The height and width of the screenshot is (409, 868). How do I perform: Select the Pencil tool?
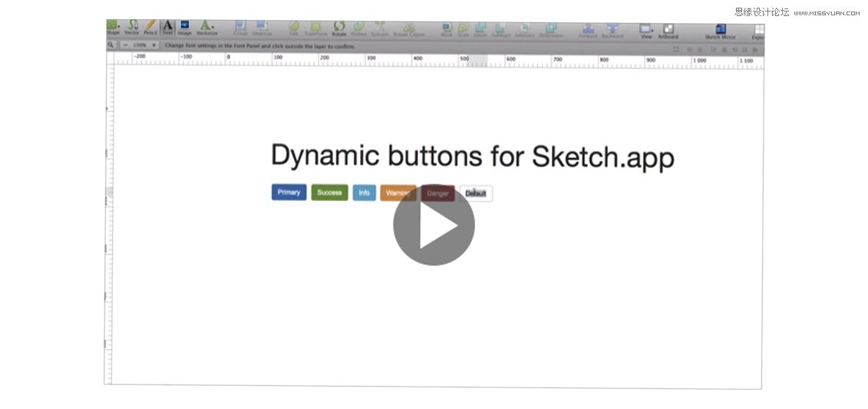coord(150,28)
